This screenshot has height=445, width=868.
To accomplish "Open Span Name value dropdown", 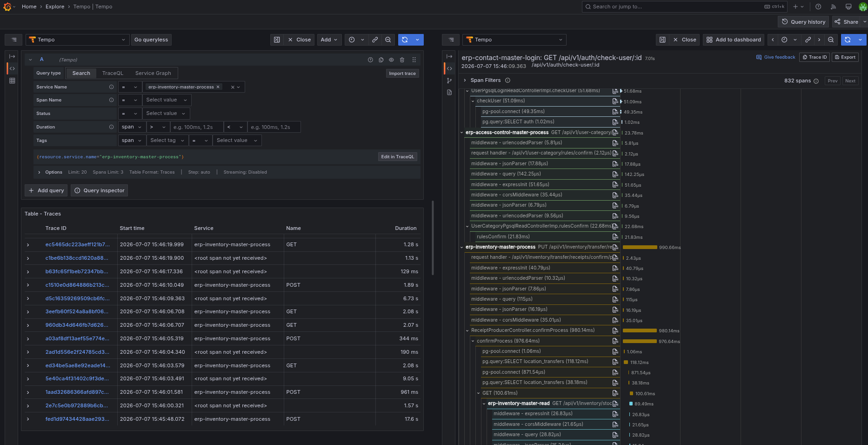I will pyautogui.click(x=167, y=100).
